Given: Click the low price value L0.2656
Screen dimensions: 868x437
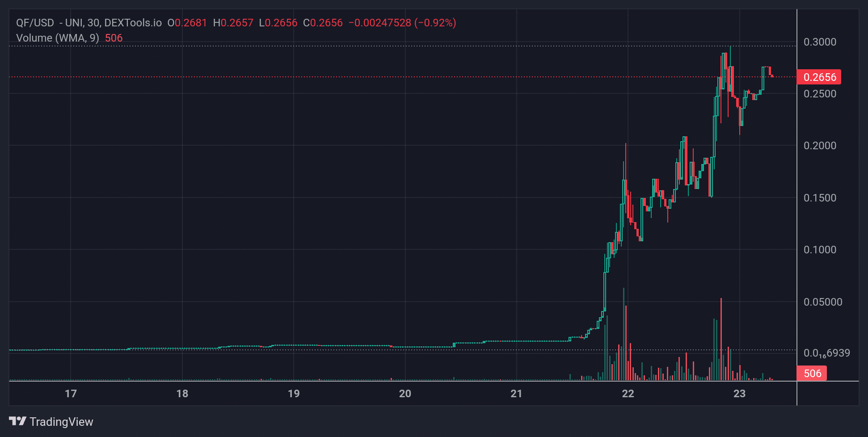Looking at the screenshot, I should [x=278, y=23].
